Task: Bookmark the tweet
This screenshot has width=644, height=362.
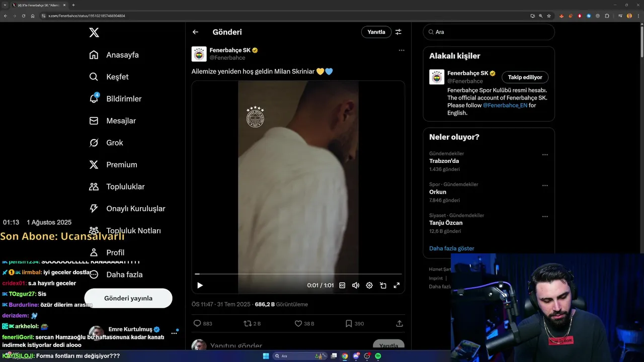Action: click(x=349, y=323)
